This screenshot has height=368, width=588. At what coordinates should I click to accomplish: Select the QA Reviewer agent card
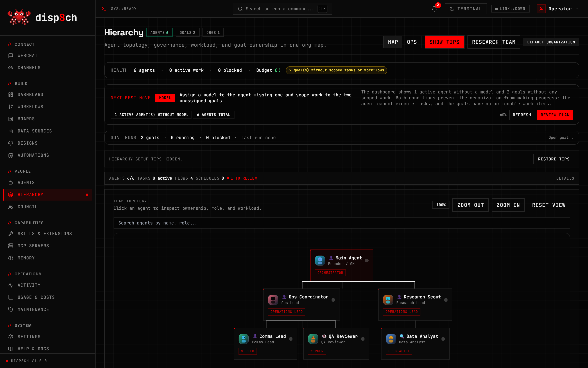[336, 343]
